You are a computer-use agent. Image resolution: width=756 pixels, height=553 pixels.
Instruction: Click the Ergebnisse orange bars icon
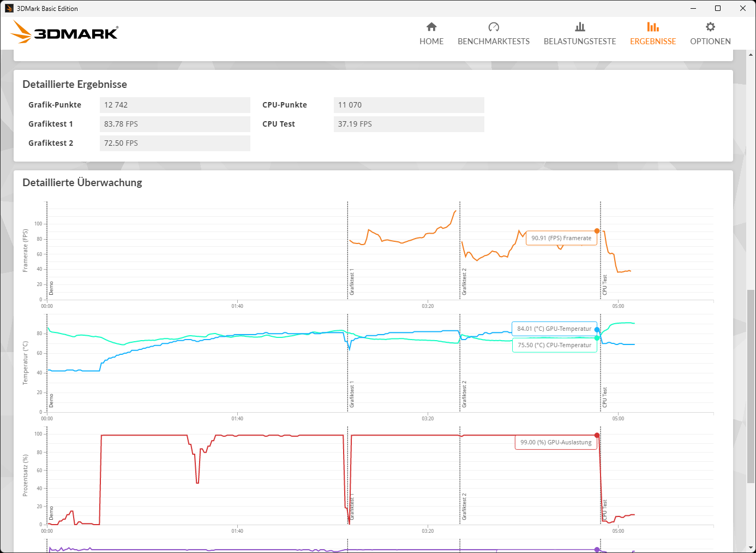coord(653,27)
